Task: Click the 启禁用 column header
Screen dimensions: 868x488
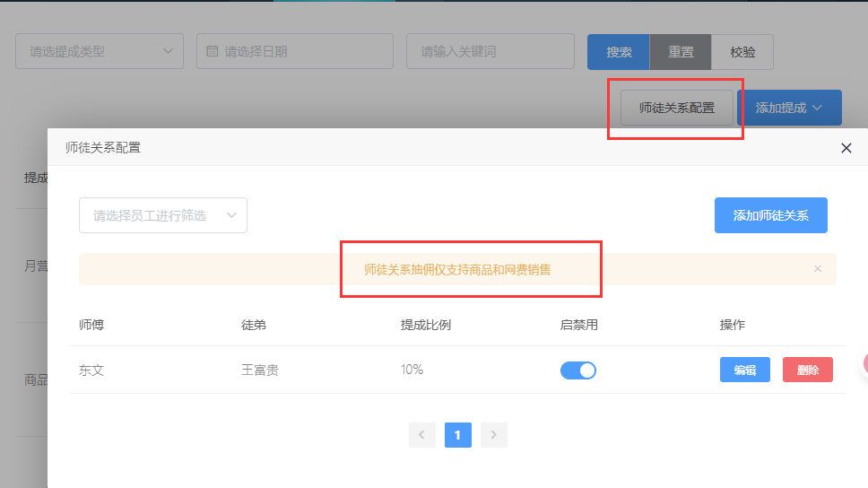Action: (578, 325)
